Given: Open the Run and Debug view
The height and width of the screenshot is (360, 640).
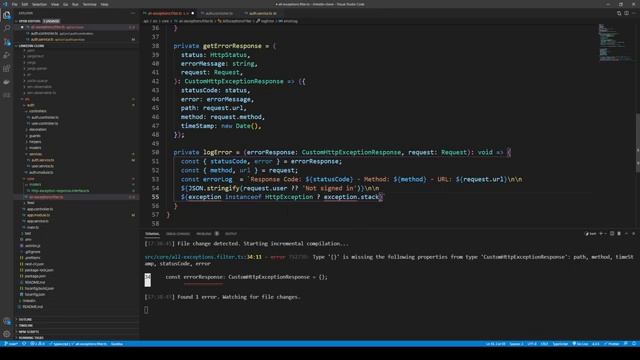Looking at the screenshot, I should point(7,55).
